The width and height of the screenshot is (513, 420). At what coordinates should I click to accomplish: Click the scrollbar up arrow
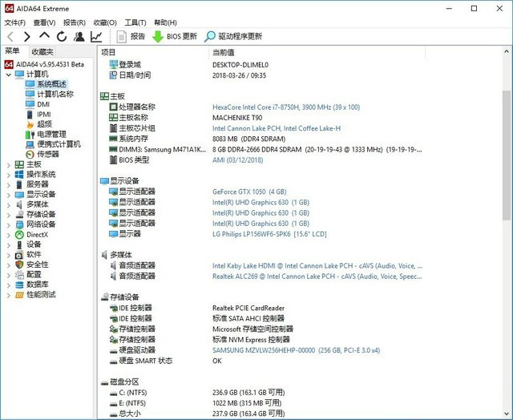(x=506, y=51)
